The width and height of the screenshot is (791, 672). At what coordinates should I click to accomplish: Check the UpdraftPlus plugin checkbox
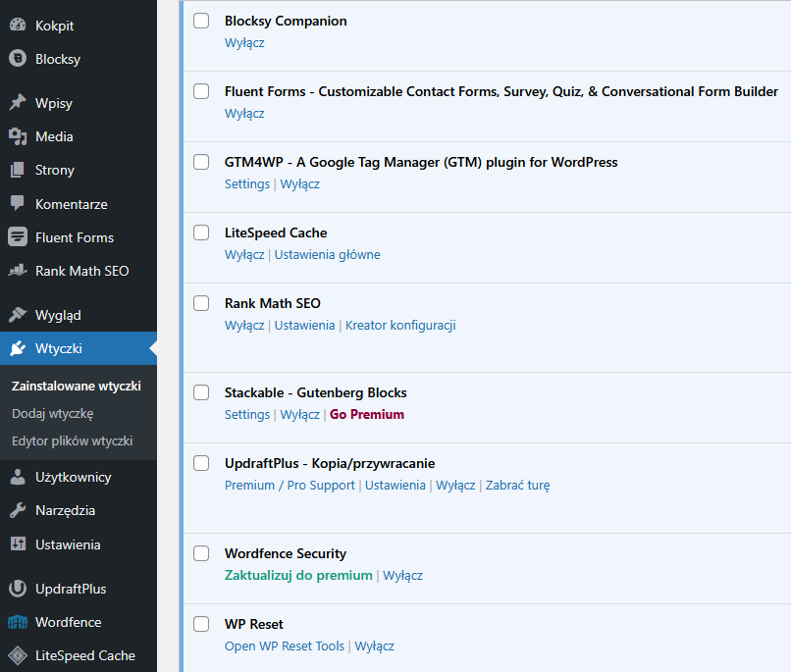pyautogui.click(x=201, y=463)
